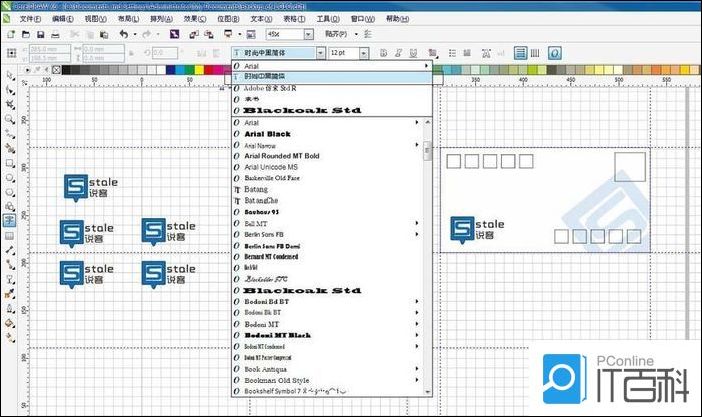Switch to vertical text direction
Viewport: 702px width, 417px height.
coord(535,53)
